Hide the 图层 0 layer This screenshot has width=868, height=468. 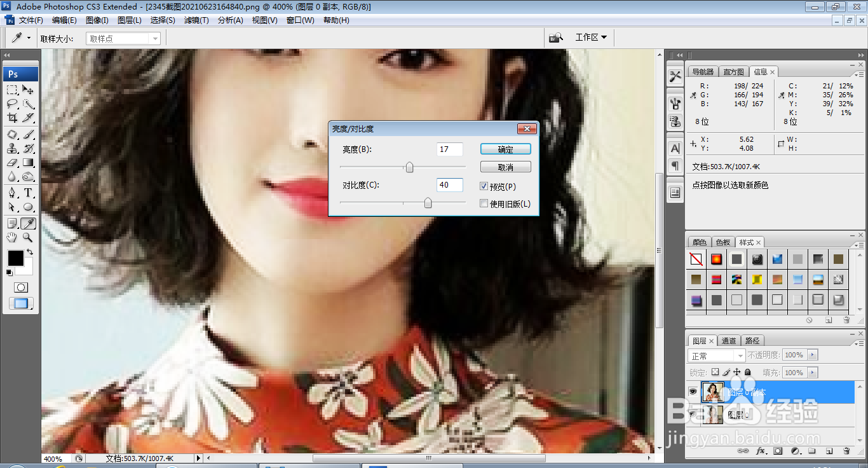(693, 415)
